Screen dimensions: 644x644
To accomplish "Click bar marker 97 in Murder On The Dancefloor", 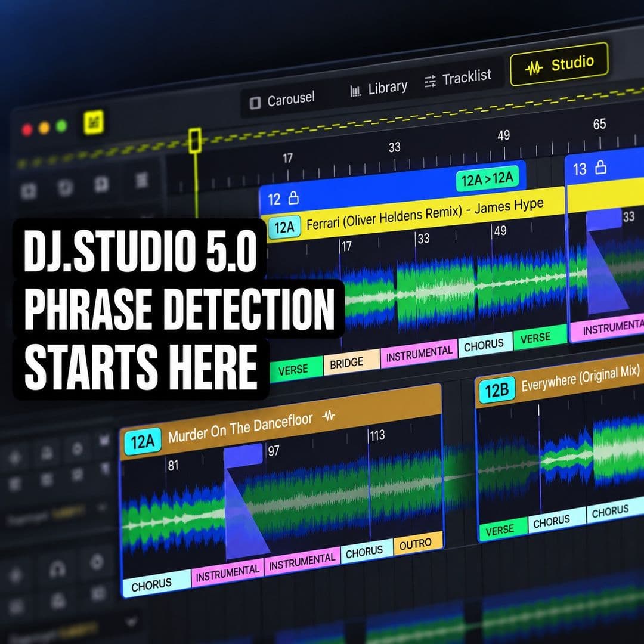I will click(274, 451).
